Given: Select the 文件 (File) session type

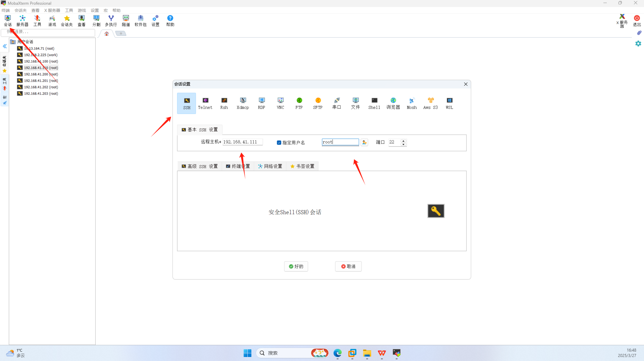Looking at the screenshot, I should pyautogui.click(x=355, y=103).
